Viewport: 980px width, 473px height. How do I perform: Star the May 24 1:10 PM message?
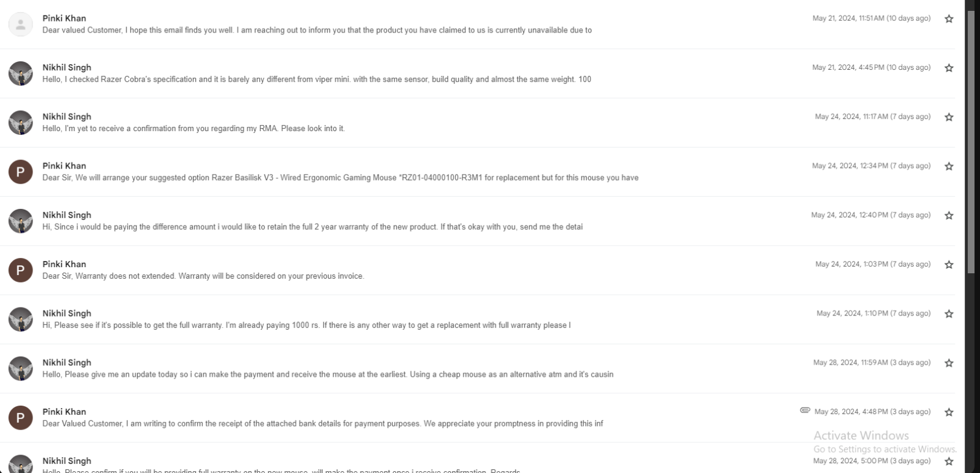point(949,314)
